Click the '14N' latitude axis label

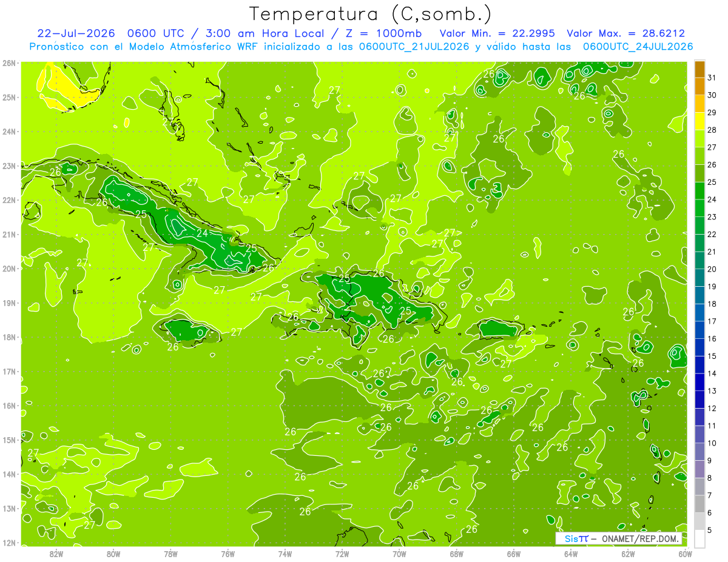pyautogui.click(x=8, y=474)
